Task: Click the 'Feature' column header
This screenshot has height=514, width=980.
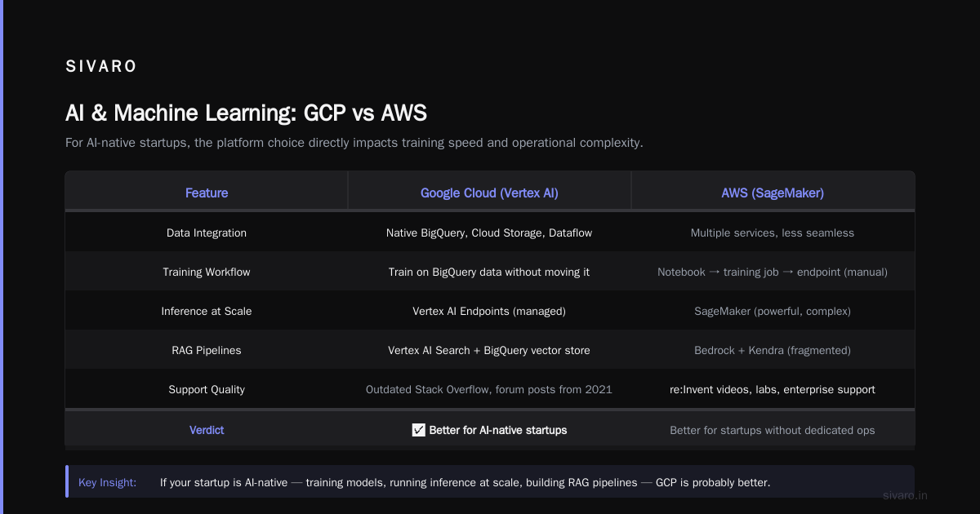Action: (x=207, y=193)
